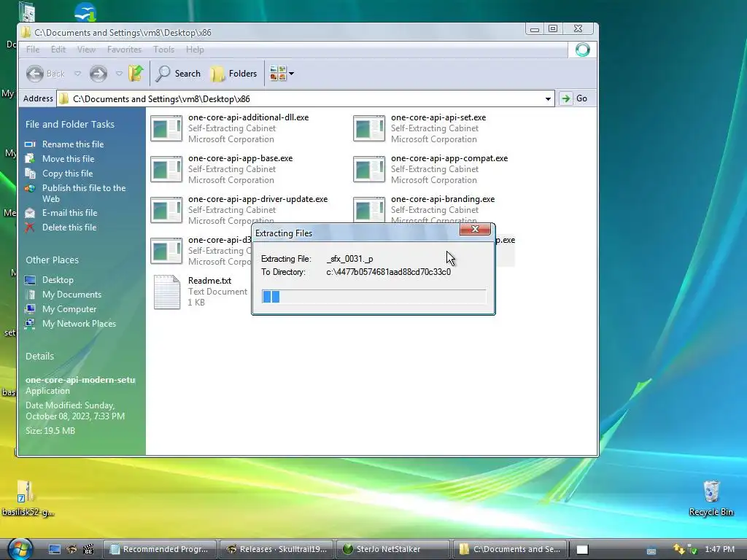The image size is (747, 560).
Task: Click the Go button
Action: click(x=575, y=98)
